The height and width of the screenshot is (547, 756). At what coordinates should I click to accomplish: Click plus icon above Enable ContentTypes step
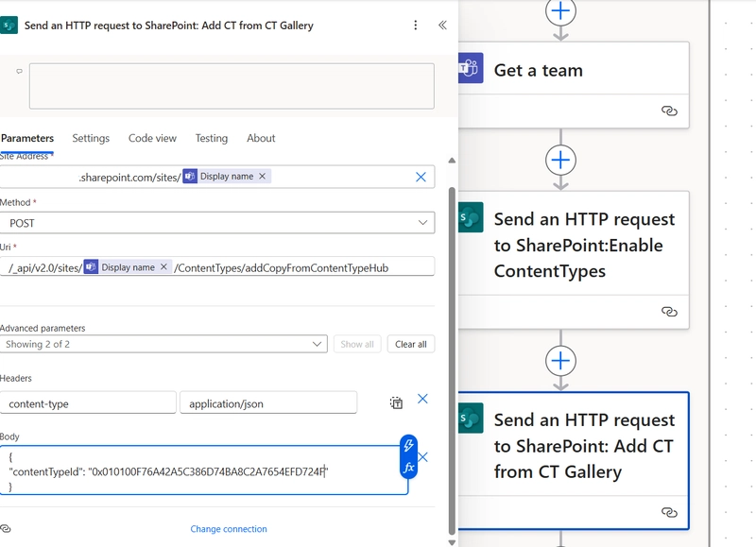tap(560, 160)
